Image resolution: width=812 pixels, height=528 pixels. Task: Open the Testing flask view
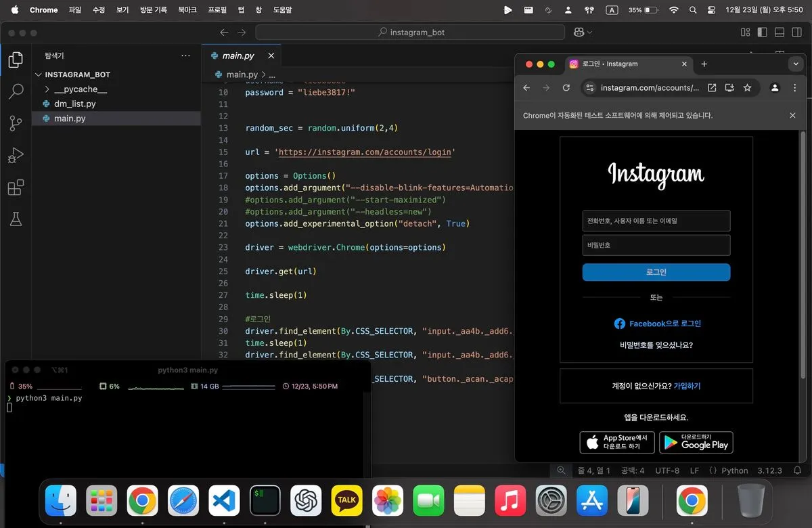(x=16, y=219)
